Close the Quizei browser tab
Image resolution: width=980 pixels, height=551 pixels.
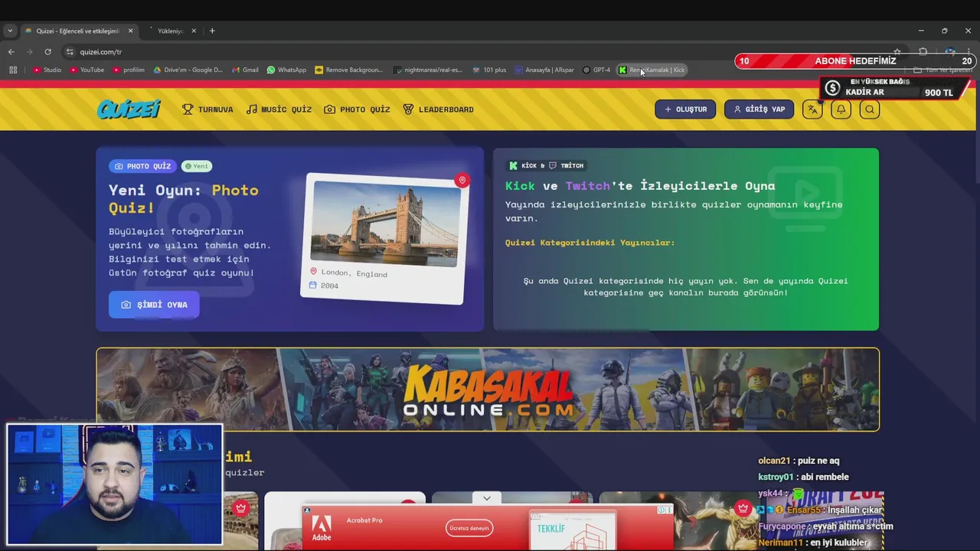(130, 31)
